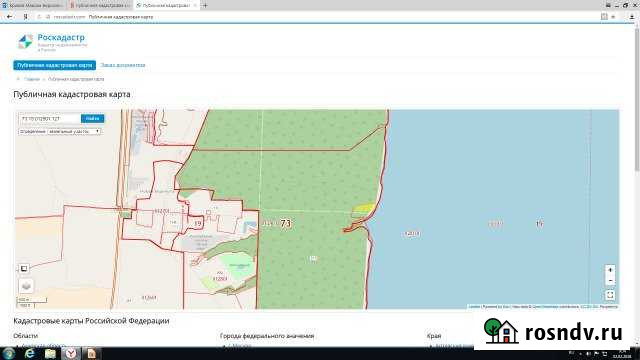Open the Публичная кадастровая карта menu button
Image resolution: width=640 pixels, height=360 pixels.
tap(54, 65)
